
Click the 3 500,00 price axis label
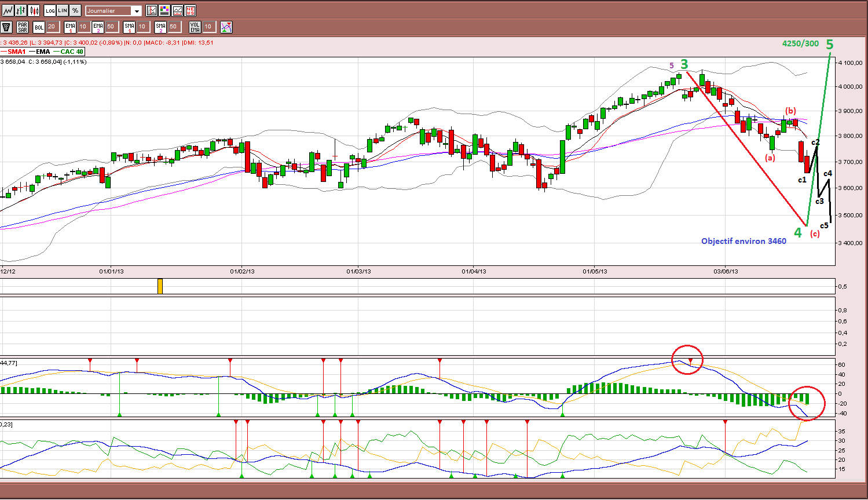click(x=849, y=215)
